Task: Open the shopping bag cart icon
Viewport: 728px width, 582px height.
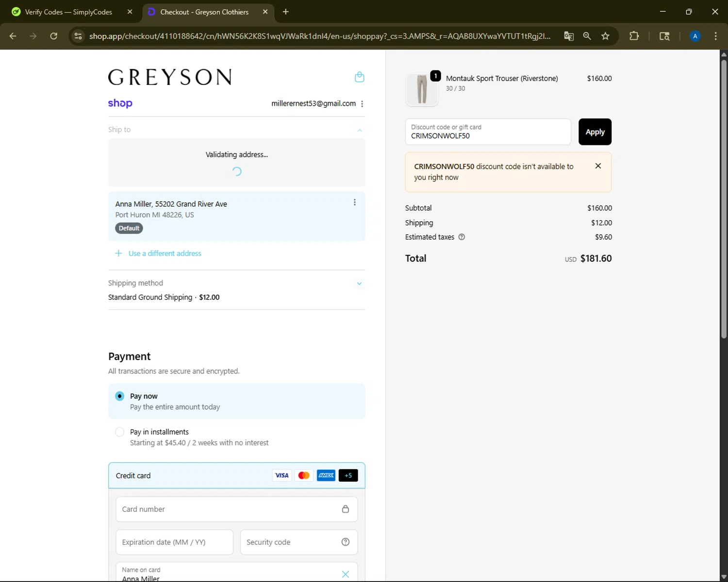Action: pos(360,77)
